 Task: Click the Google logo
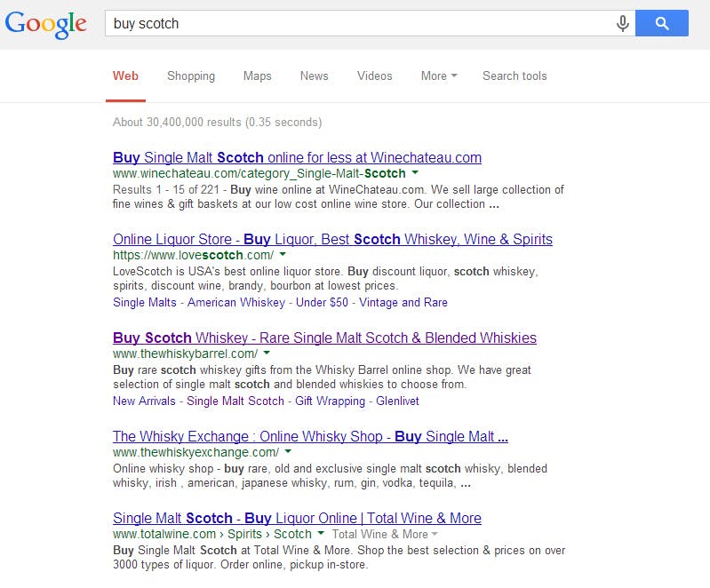coord(45,25)
